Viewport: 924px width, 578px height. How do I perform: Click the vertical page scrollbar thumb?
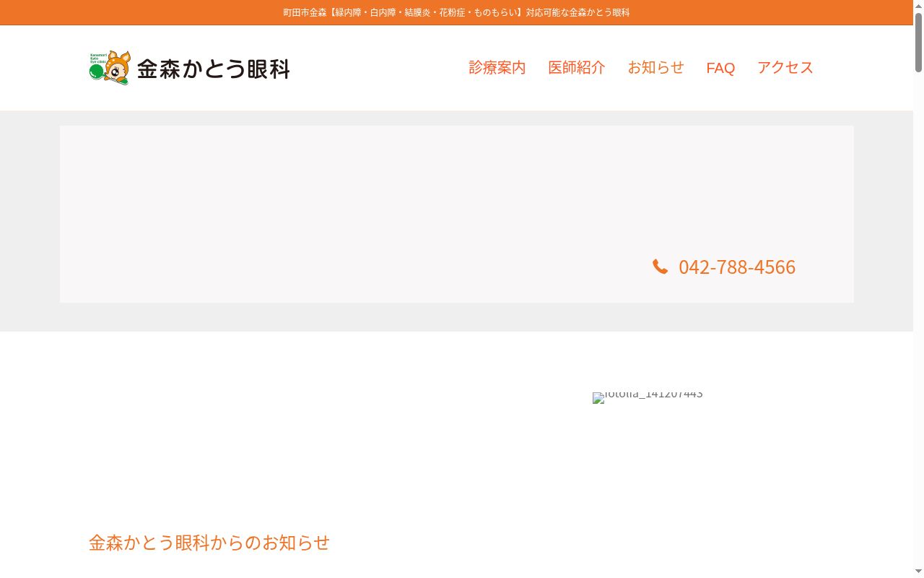pyautogui.click(x=918, y=42)
